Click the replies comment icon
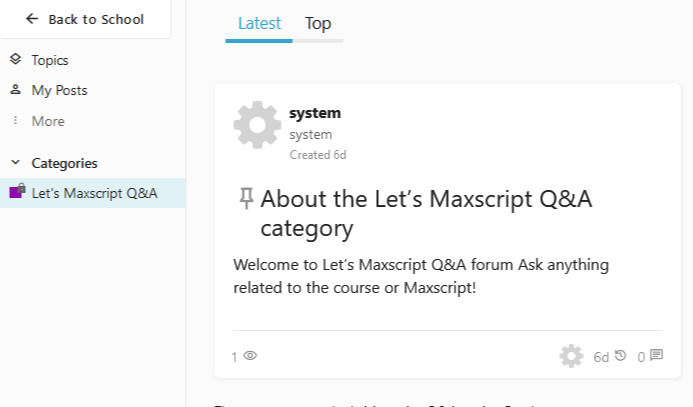 pos(657,355)
